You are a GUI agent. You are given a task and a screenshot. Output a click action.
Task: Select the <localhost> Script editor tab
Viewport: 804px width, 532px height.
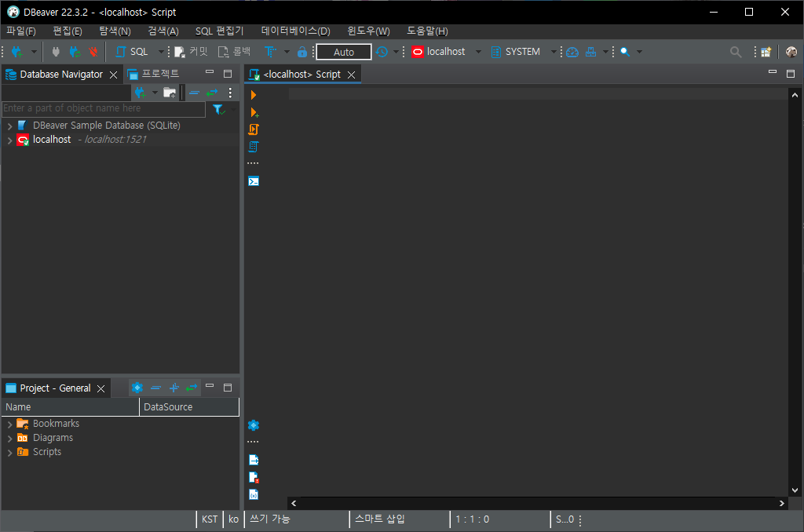(x=301, y=75)
